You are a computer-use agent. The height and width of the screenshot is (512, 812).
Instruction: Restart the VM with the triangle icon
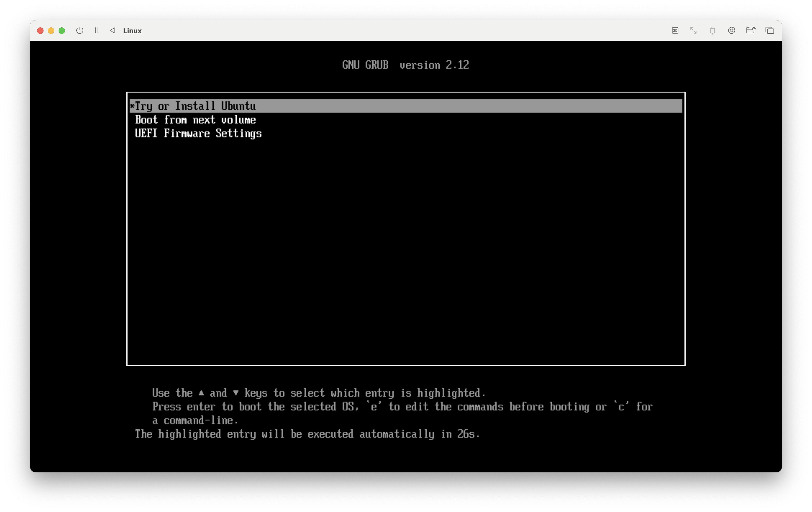113,31
